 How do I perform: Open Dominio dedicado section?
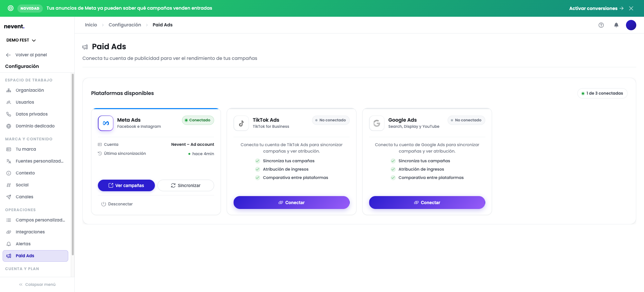tap(35, 126)
